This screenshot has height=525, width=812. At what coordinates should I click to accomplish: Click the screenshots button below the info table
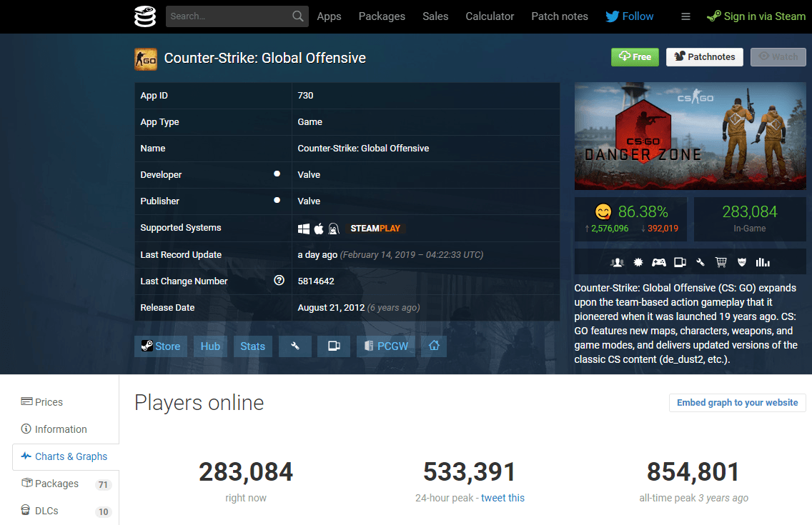click(334, 346)
